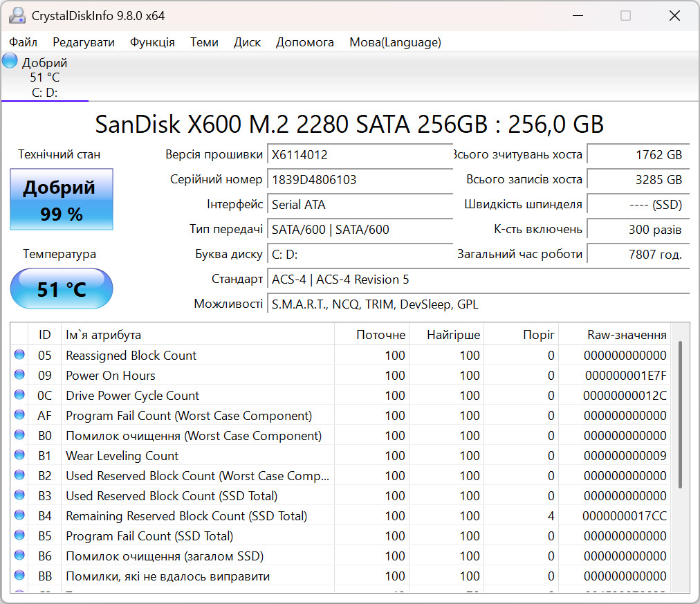
Task: Click the features field listing S.M.A.R.T., NCQ, TRIM
Action: tap(479, 304)
